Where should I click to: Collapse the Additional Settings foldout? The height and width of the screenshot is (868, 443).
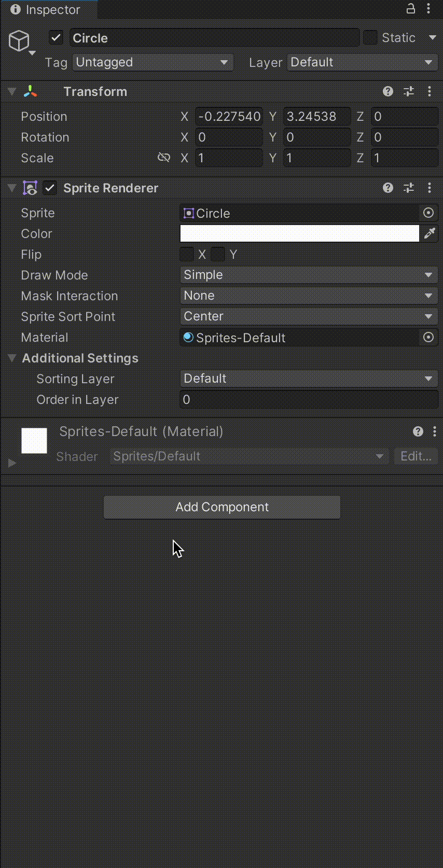click(x=11, y=358)
